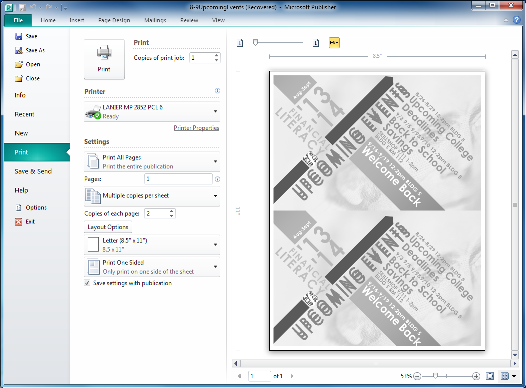The width and height of the screenshot is (526, 388).
Task: Click the Pages input field
Action: [178, 179]
